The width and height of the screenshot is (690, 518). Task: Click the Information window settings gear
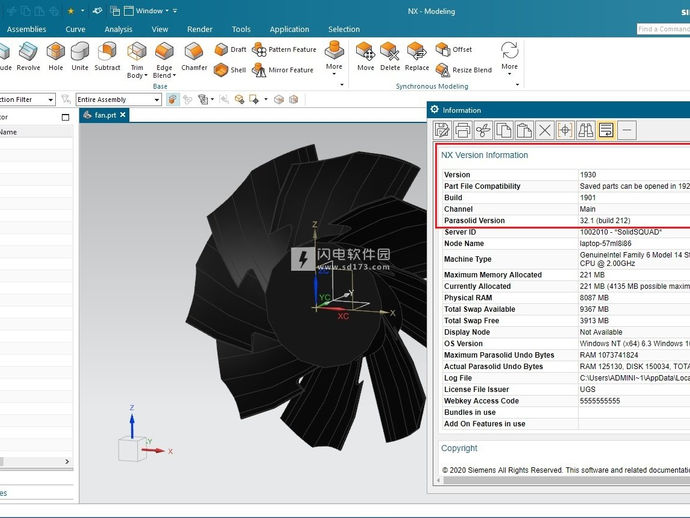click(x=435, y=110)
